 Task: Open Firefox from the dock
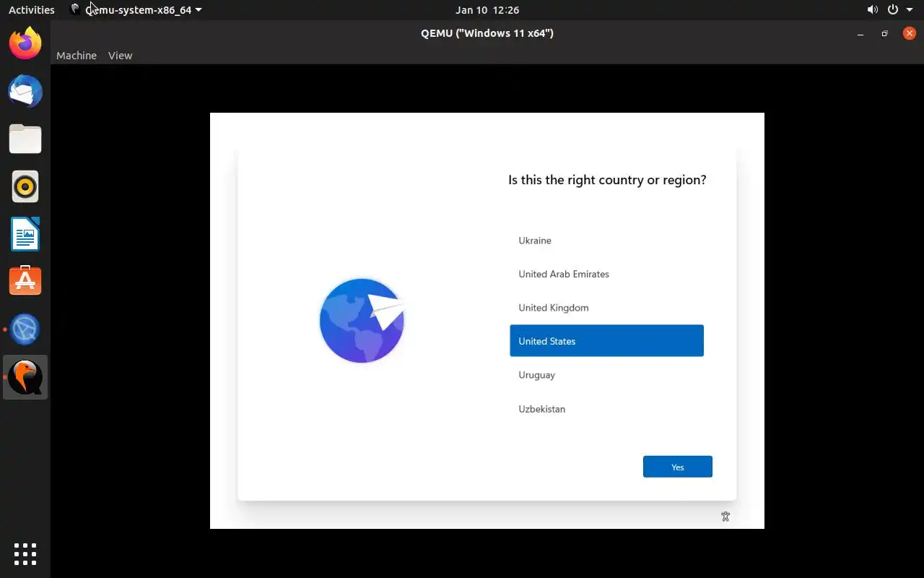[x=25, y=43]
